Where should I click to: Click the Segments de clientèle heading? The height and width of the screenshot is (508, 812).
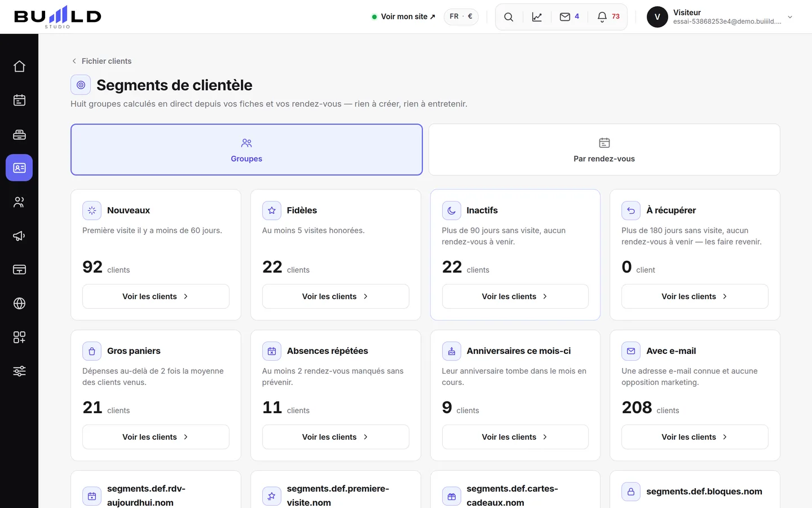(x=174, y=85)
